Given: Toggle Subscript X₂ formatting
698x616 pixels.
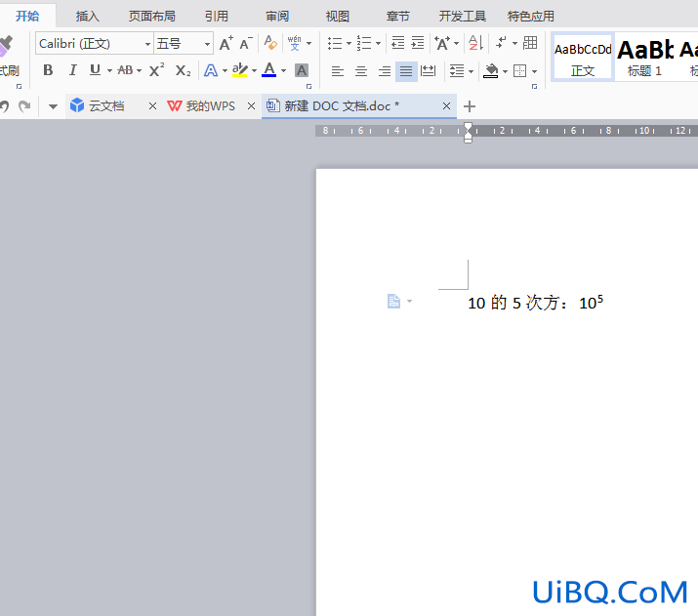Looking at the screenshot, I should 183,70.
